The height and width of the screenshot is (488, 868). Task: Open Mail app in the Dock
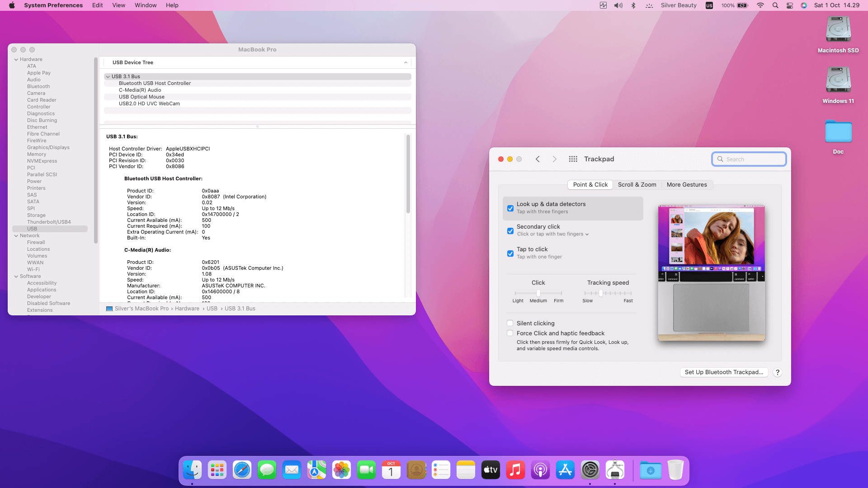pos(292,470)
